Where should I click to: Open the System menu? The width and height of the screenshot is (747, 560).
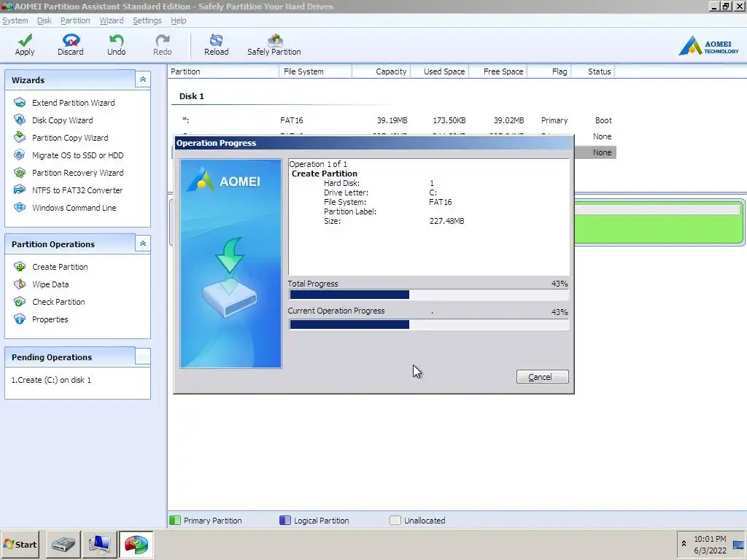click(x=15, y=20)
